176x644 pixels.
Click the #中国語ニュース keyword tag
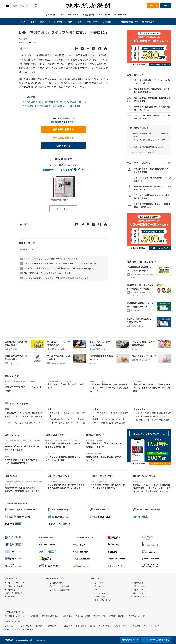coord(28,250)
